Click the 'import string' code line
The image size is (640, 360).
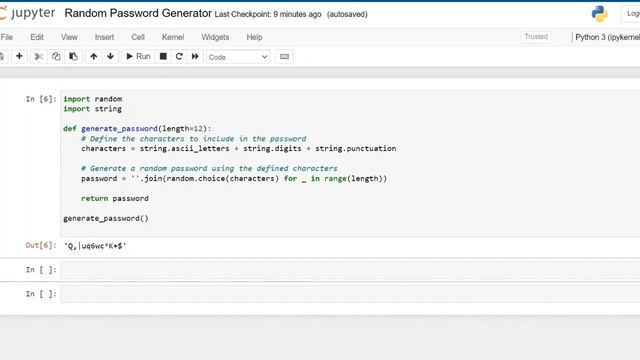click(93, 109)
